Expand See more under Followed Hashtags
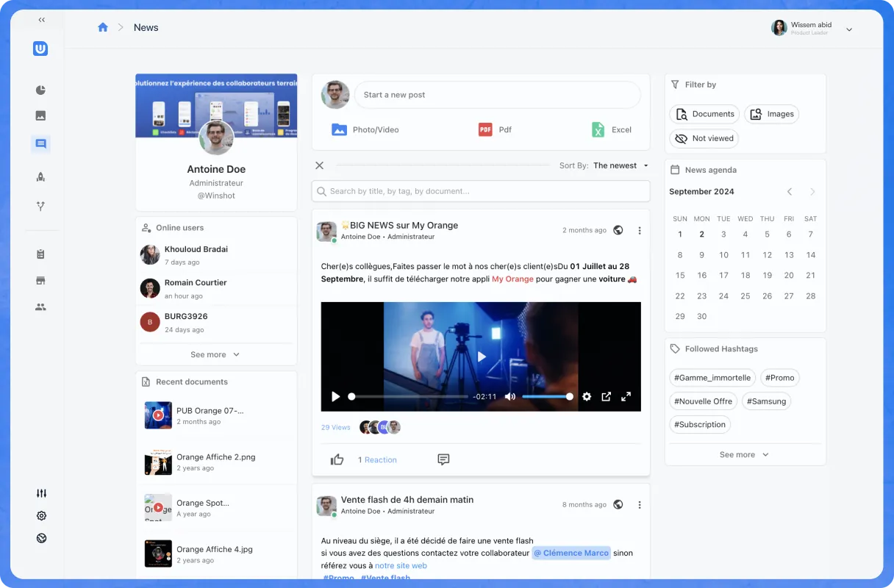 point(744,454)
